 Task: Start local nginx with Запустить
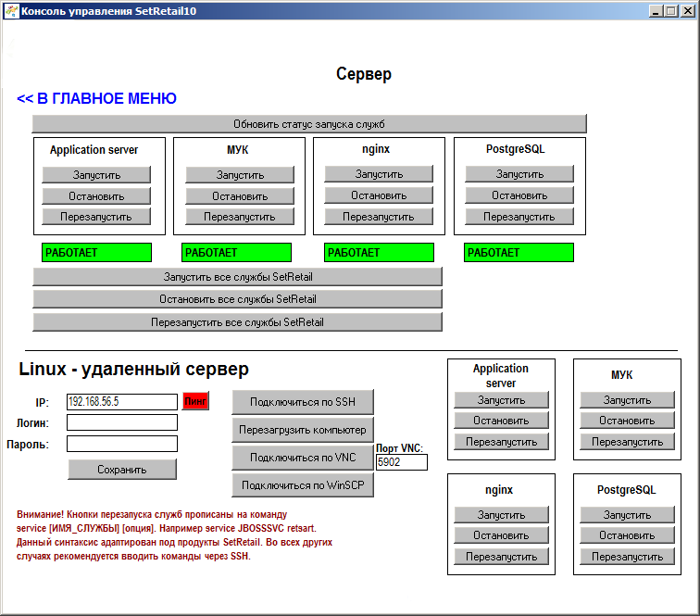379,174
